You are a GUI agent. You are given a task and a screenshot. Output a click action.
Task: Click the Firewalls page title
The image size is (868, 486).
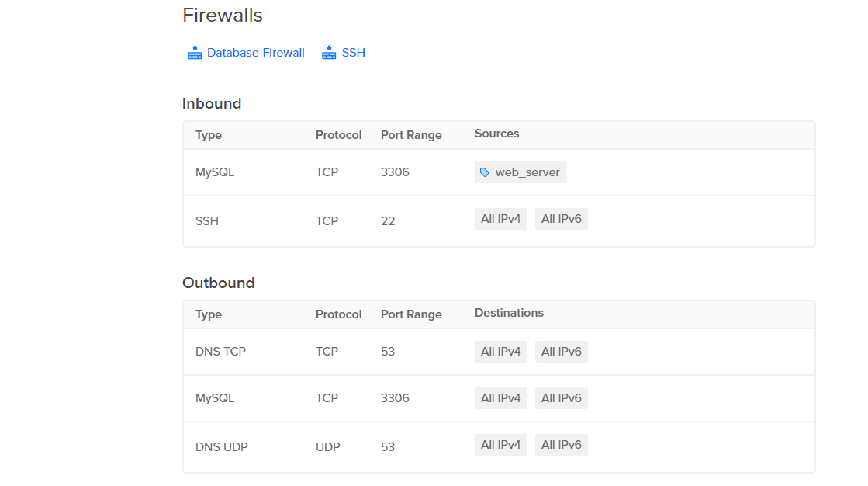point(222,15)
